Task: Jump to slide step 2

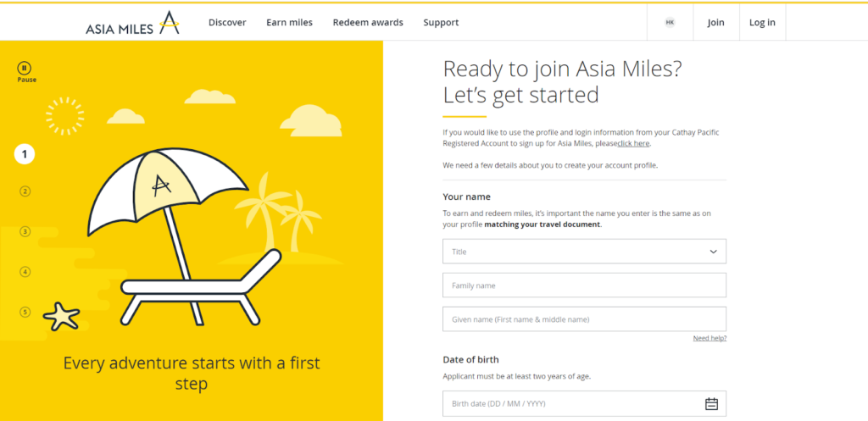Action: (x=25, y=191)
